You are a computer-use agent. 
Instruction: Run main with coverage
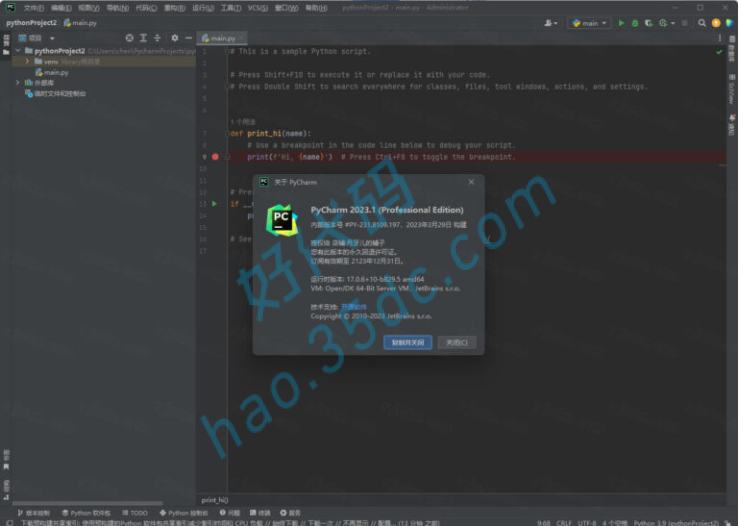pyautogui.click(x=649, y=23)
